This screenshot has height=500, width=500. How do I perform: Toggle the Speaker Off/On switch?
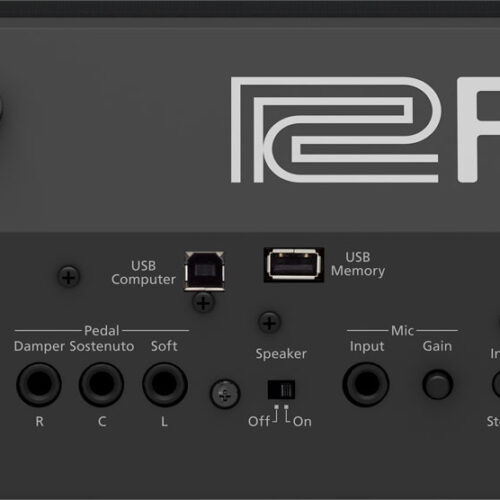(281, 389)
